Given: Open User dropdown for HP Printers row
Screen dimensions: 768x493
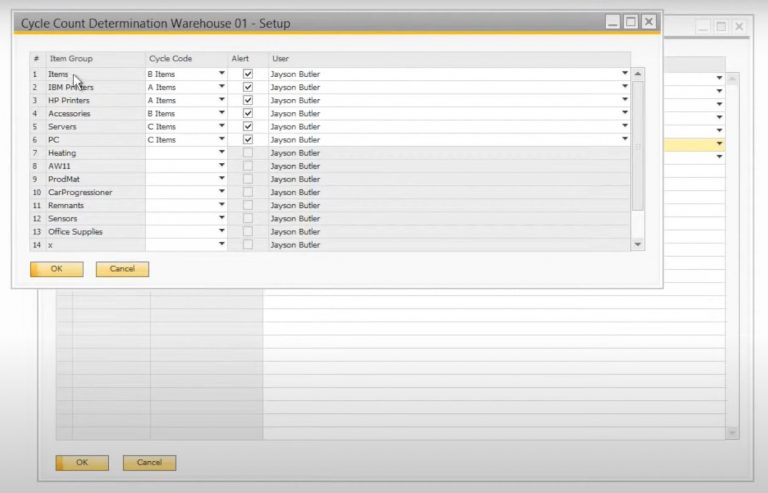Looking at the screenshot, I should click(624, 100).
